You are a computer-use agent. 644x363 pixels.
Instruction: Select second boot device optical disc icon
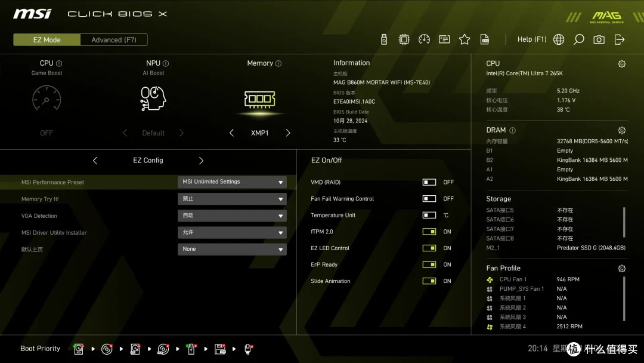click(x=107, y=349)
